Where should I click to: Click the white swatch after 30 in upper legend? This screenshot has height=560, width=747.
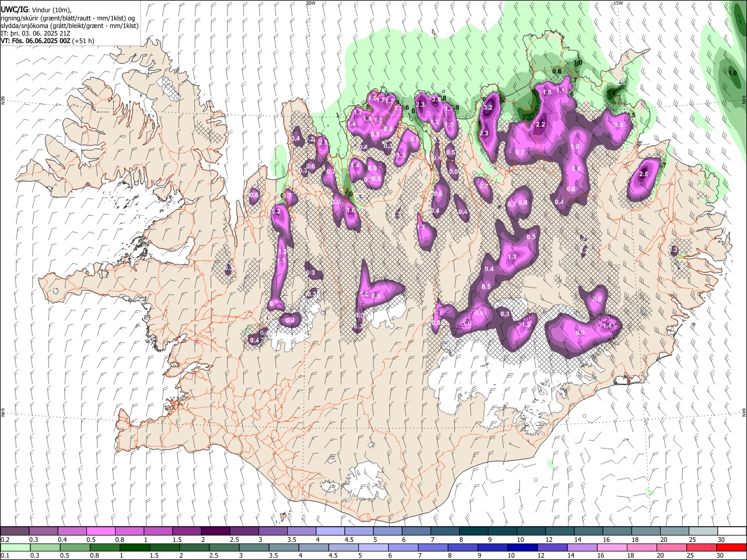tap(731, 531)
